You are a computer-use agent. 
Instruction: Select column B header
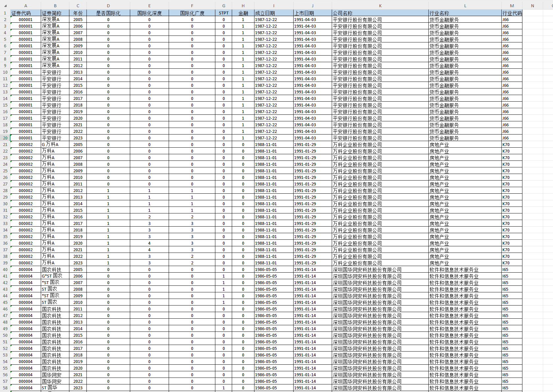click(x=55, y=6)
